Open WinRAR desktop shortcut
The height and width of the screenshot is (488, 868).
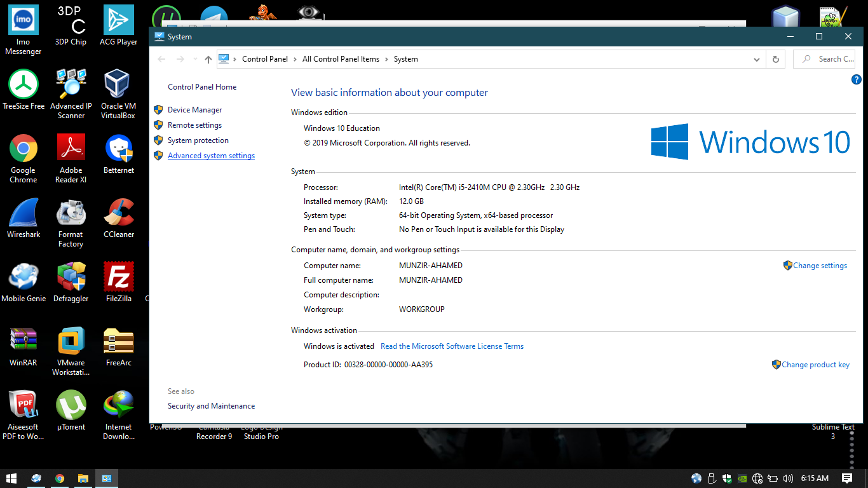[24, 346]
